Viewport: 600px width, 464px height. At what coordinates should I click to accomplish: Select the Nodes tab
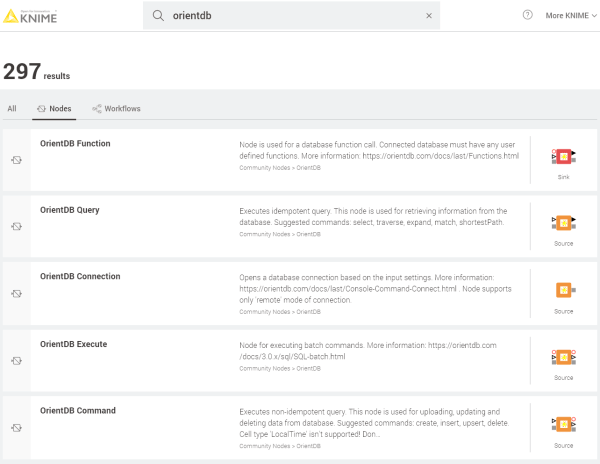coord(54,109)
